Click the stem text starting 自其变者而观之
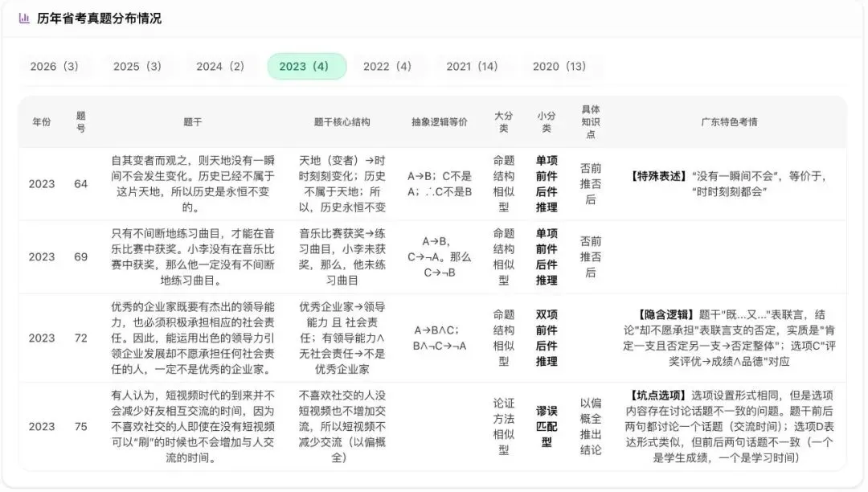 [193, 184]
